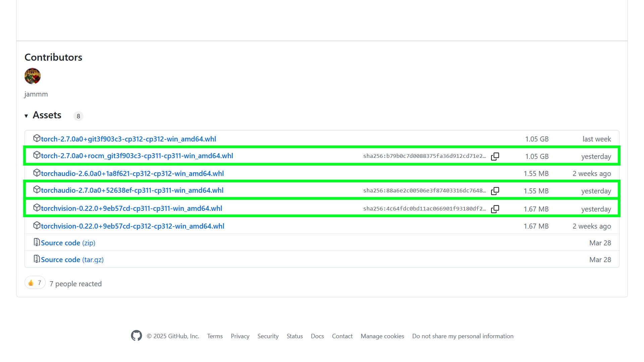Click Mar 28 date of Source code (tar.gz)
644x362 pixels.
600,260
